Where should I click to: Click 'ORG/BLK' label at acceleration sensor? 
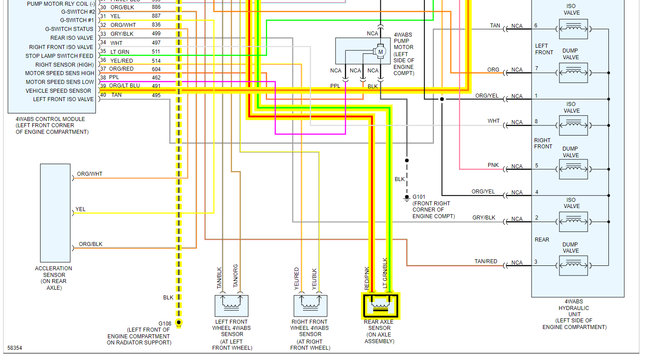point(90,244)
